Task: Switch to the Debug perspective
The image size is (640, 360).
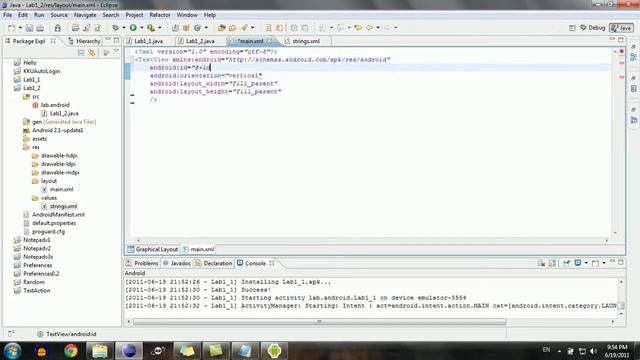Action: point(593,28)
